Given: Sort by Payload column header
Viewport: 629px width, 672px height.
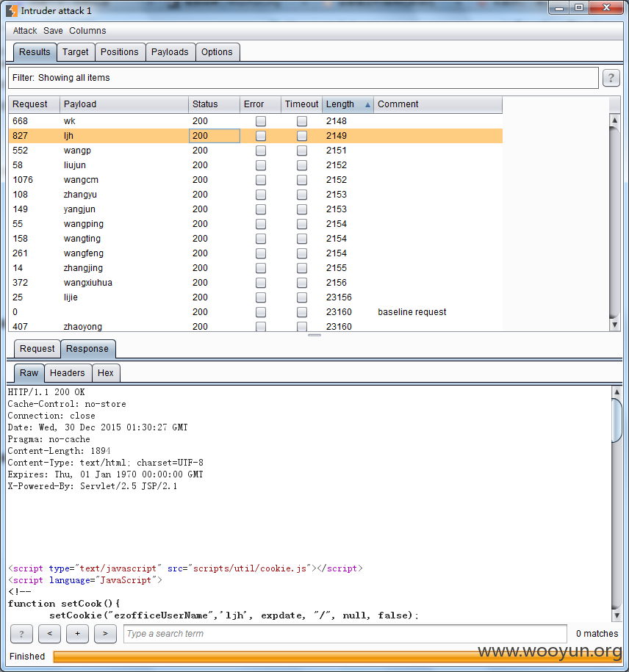Looking at the screenshot, I should tap(124, 104).
